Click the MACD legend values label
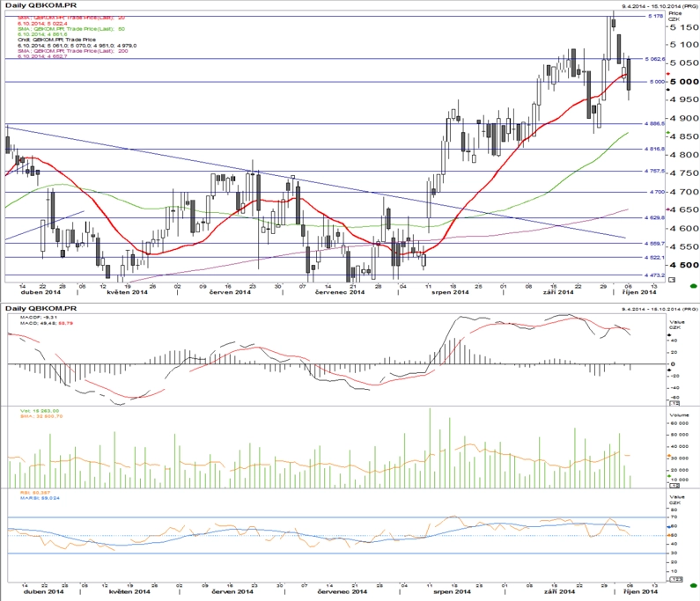Screen dimensions: 700x601 47,323
